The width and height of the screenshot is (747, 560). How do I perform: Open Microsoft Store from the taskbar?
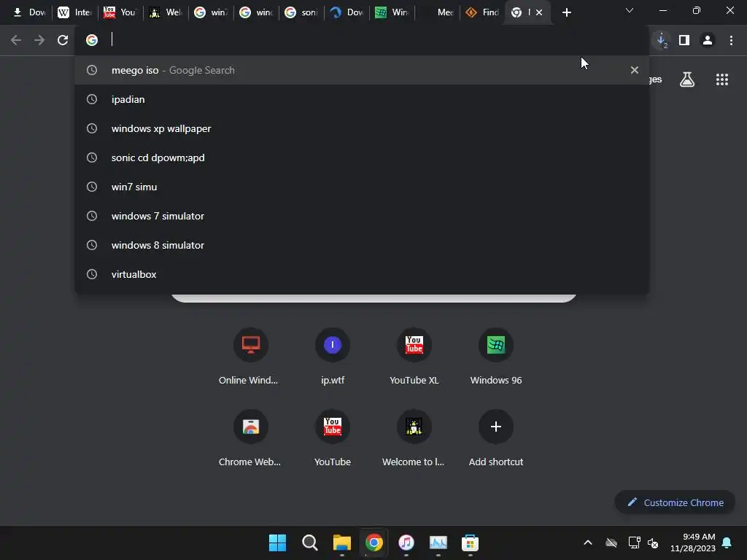click(x=471, y=542)
